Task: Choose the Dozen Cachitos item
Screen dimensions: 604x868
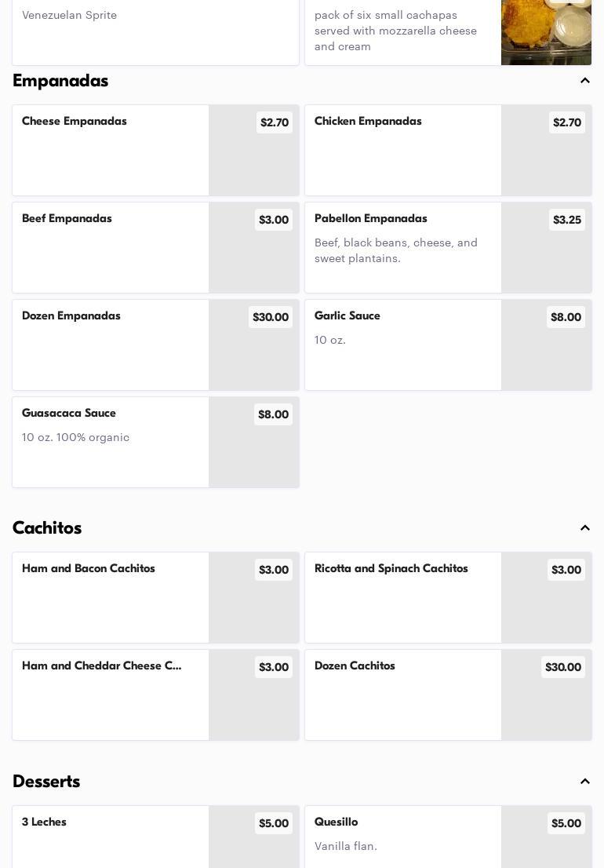Action: [403, 694]
